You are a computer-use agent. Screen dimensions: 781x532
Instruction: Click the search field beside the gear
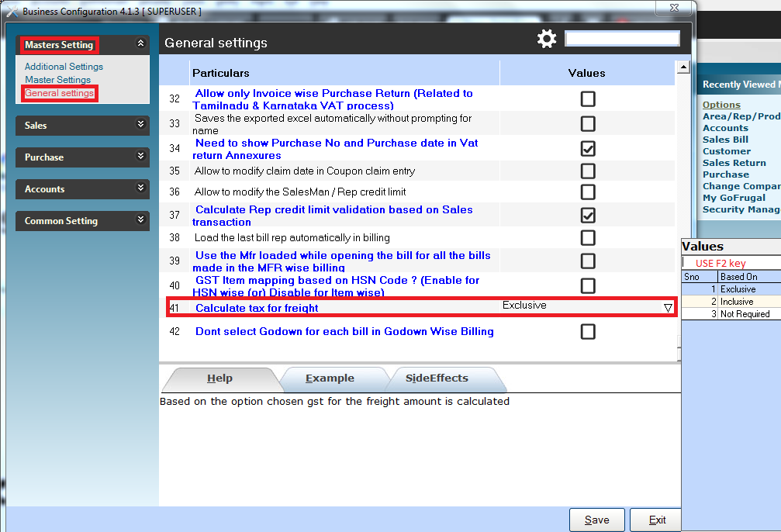pyautogui.click(x=622, y=38)
